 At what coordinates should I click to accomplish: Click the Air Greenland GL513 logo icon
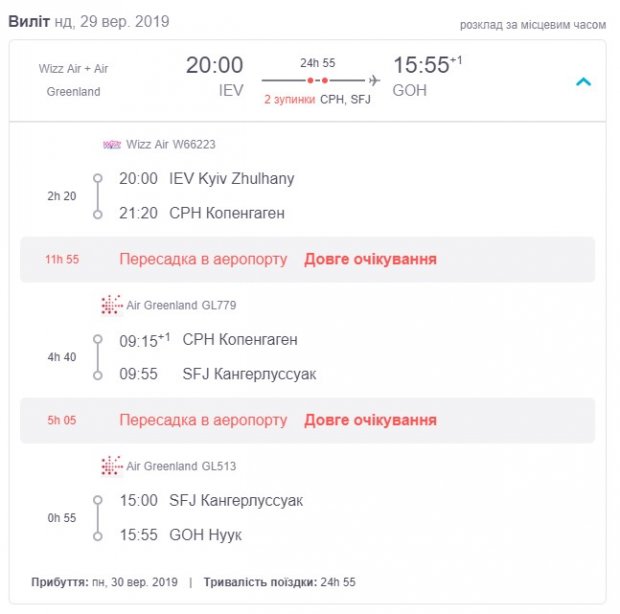(112, 466)
